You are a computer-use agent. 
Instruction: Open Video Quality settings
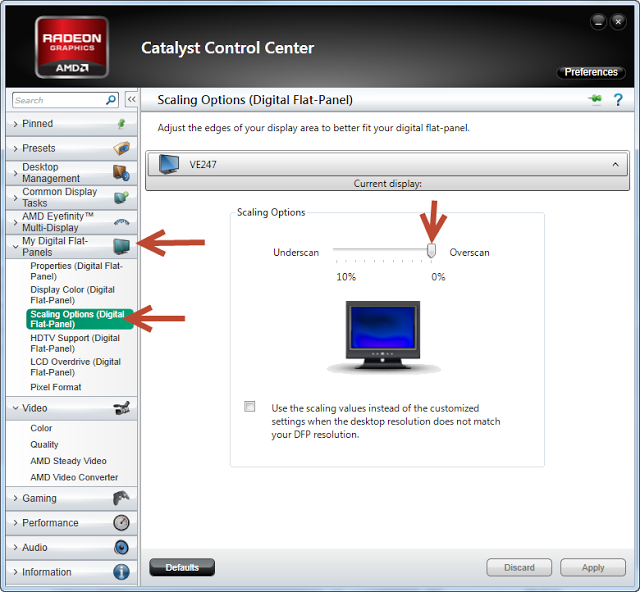[44, 444]
